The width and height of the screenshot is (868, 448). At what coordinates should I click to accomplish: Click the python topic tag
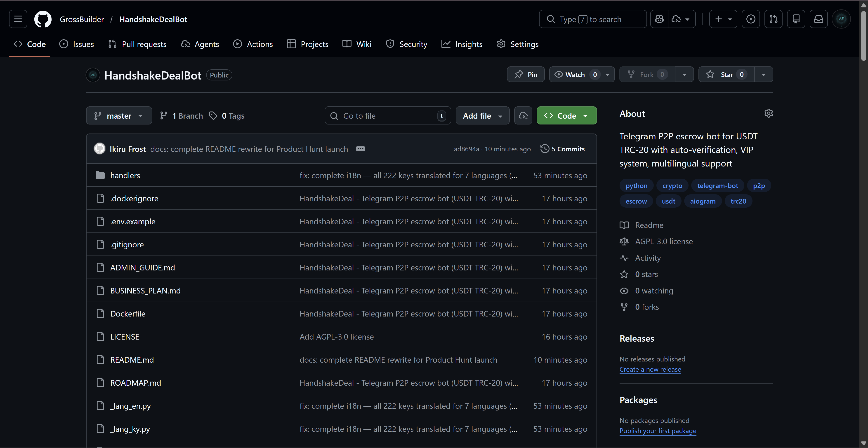[636, 185]
